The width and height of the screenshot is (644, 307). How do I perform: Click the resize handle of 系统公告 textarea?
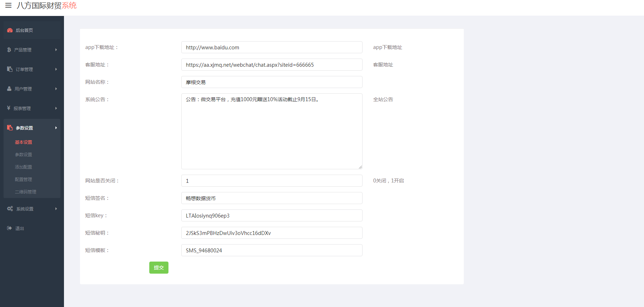pyautogui.click(x=360, y=167)
